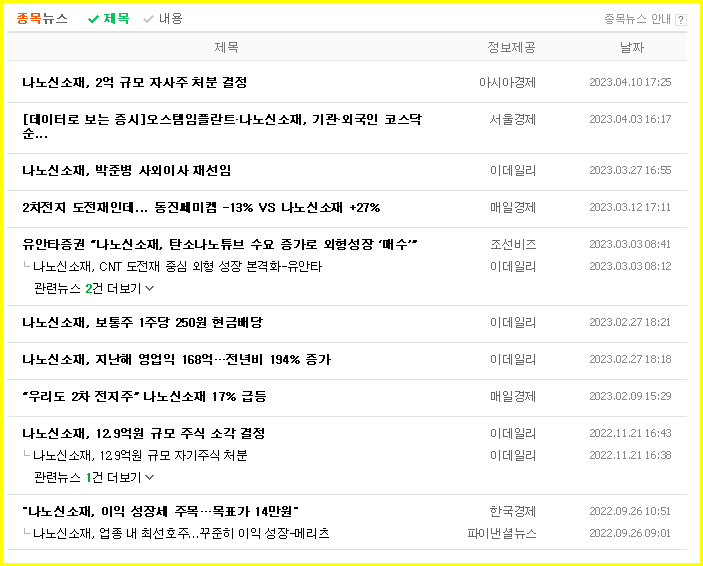Click the 종목뉴스 안내 question mark icon

[681, 20]
